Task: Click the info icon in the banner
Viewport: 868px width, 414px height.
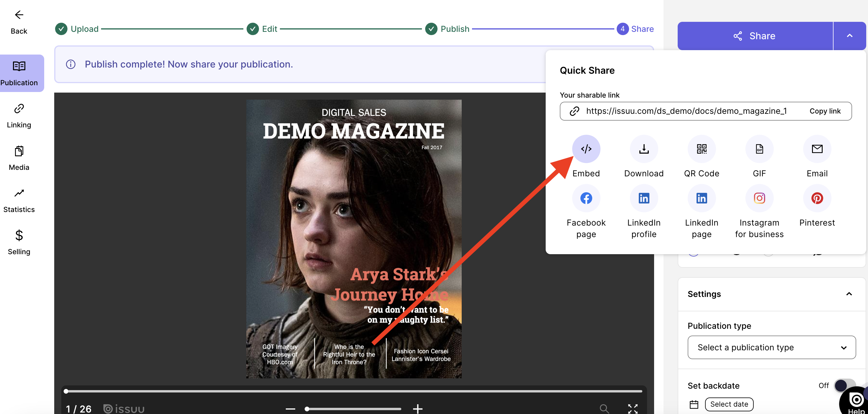Action: pos(70,64)
